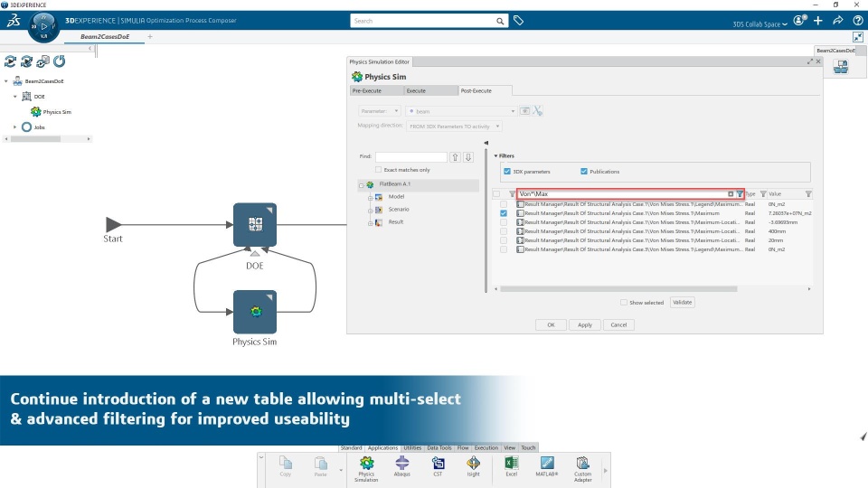
Task: Click the full-screen expand icon at top right
Action: click(x=858, y=37)
